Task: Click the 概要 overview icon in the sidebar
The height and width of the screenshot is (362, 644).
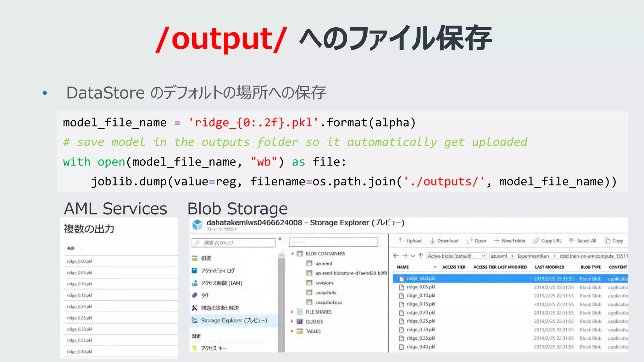Action: point(195,258)
